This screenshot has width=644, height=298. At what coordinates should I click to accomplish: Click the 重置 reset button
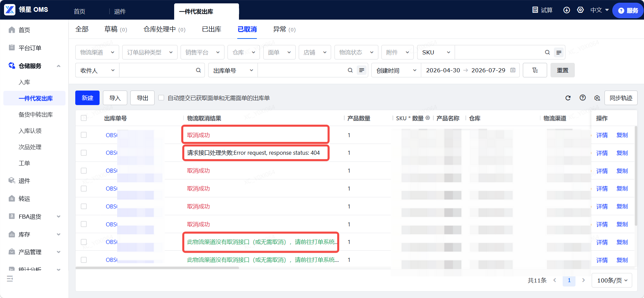563,70
